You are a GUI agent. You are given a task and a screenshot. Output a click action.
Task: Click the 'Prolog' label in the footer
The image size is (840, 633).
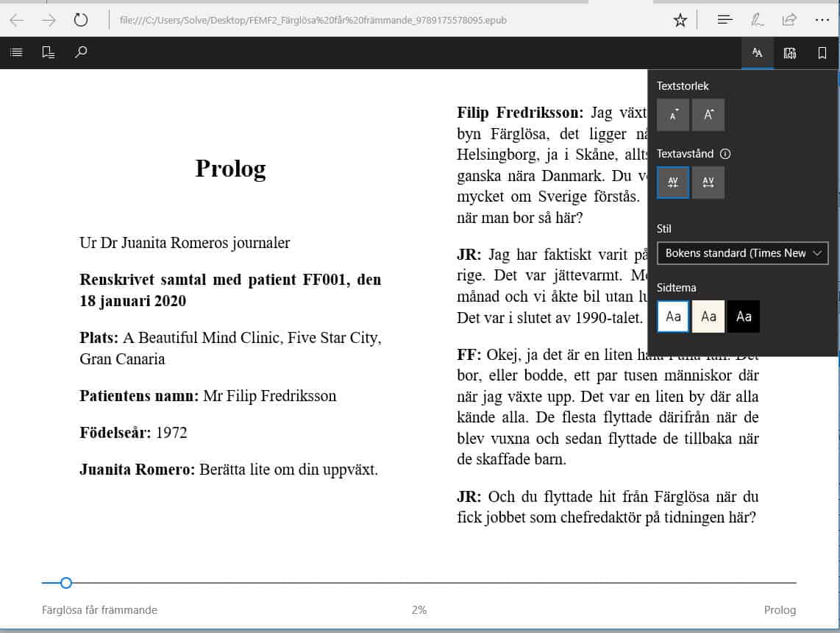pyautogui.click(x=780, y=610)
